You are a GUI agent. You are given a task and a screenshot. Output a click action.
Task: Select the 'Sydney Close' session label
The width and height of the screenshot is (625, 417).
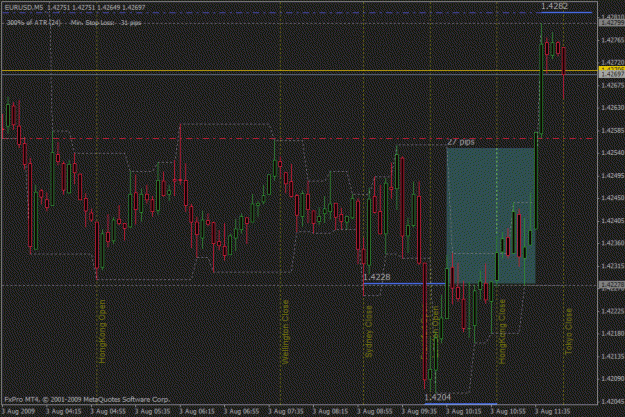tap(369, 331)
